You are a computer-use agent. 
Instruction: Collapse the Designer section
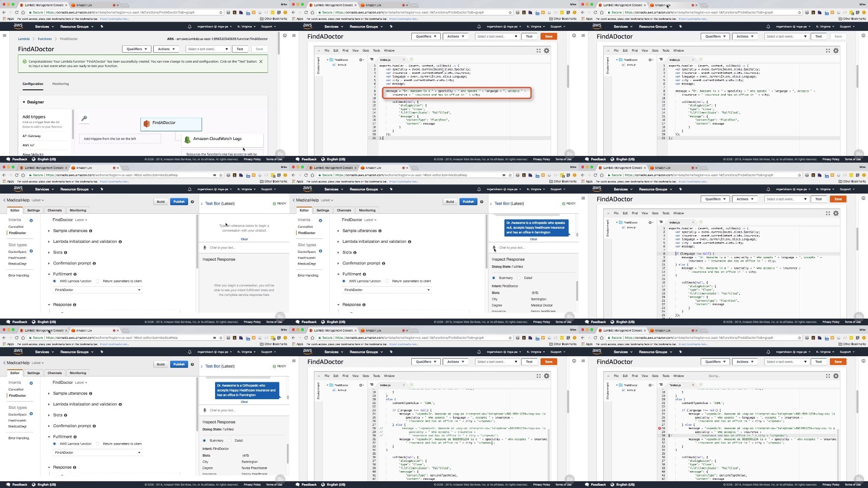24,102
